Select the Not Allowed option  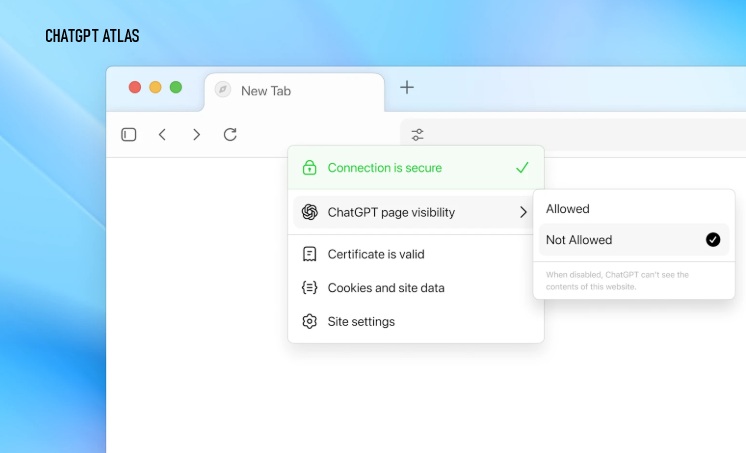tap(634, 239)
